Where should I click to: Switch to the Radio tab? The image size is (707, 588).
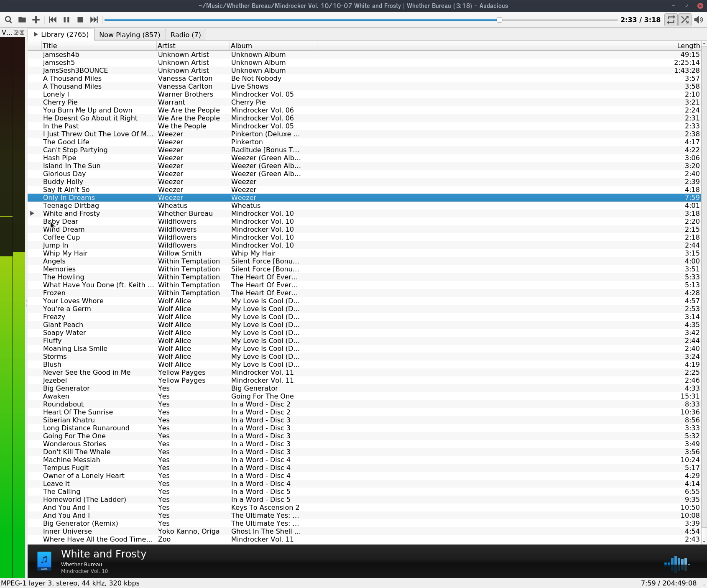(x=186, y=35)
